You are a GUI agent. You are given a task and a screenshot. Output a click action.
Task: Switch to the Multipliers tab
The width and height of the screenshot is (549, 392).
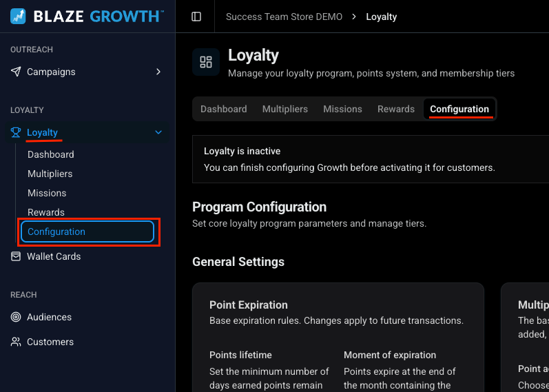click(x=285, y=110)
